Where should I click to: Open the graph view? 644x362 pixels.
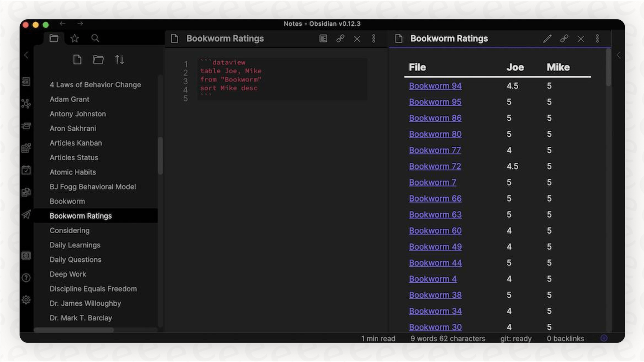pyautogui.click(x=26, y=103)
